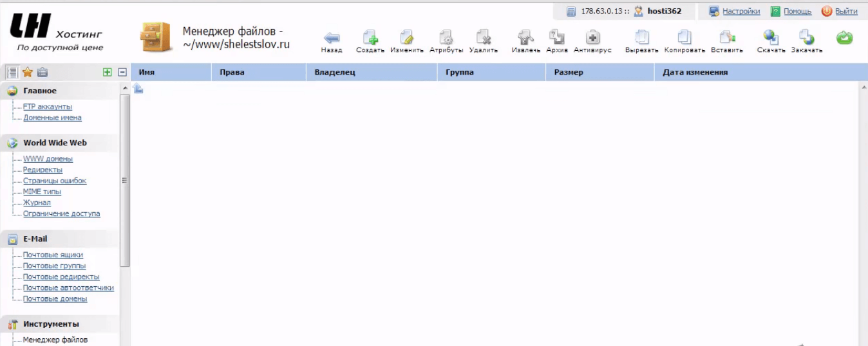
Task: Open Почтовые ящики mail page
Action: 53,255
